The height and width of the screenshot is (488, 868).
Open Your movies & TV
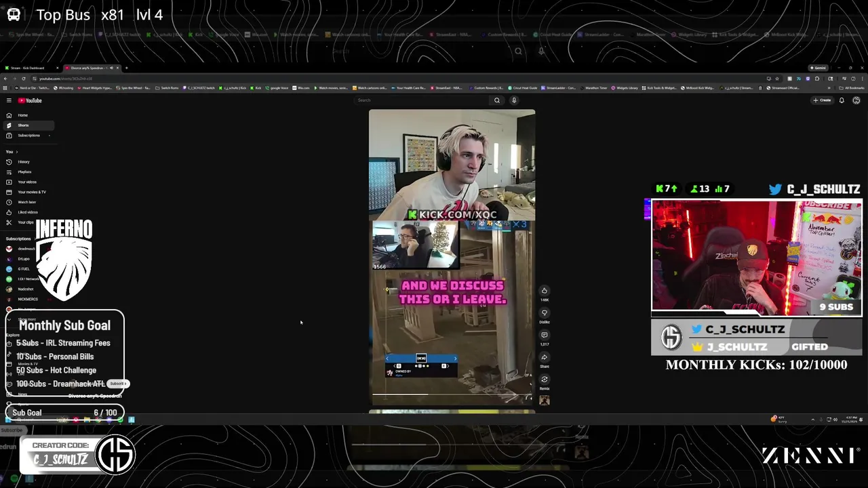(28, 192)
